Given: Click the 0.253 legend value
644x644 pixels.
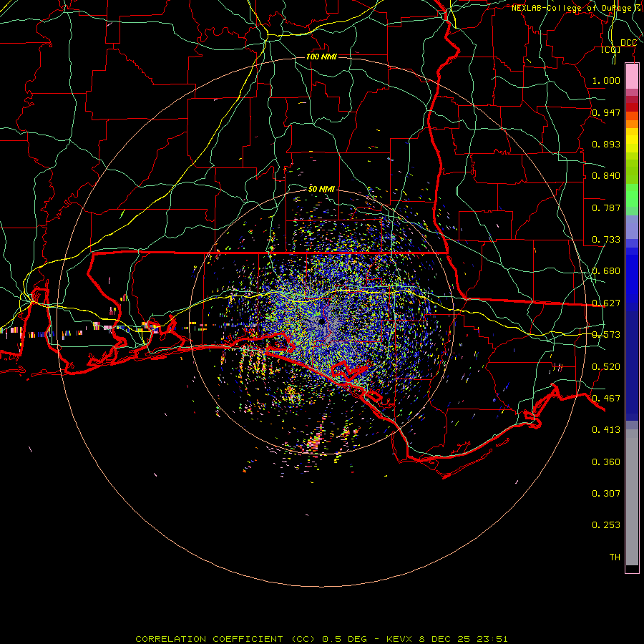Looking at the screenshot, I should [606, 525].
